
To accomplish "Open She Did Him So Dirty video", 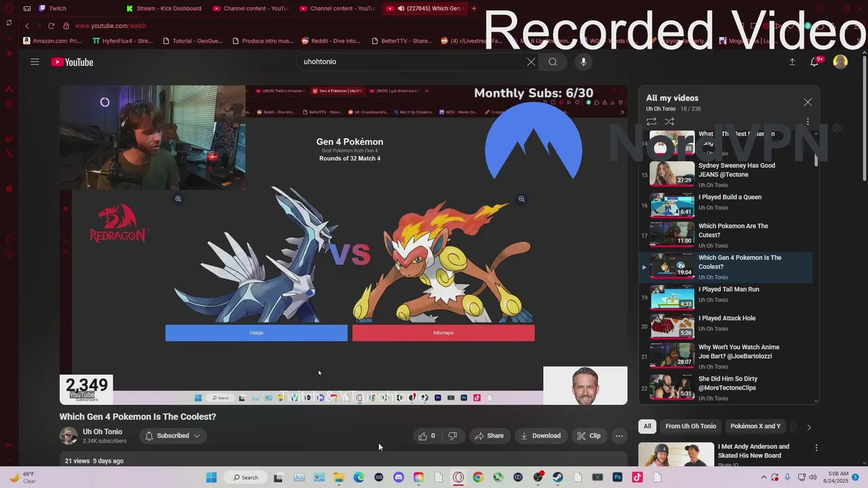I will 726,387.
